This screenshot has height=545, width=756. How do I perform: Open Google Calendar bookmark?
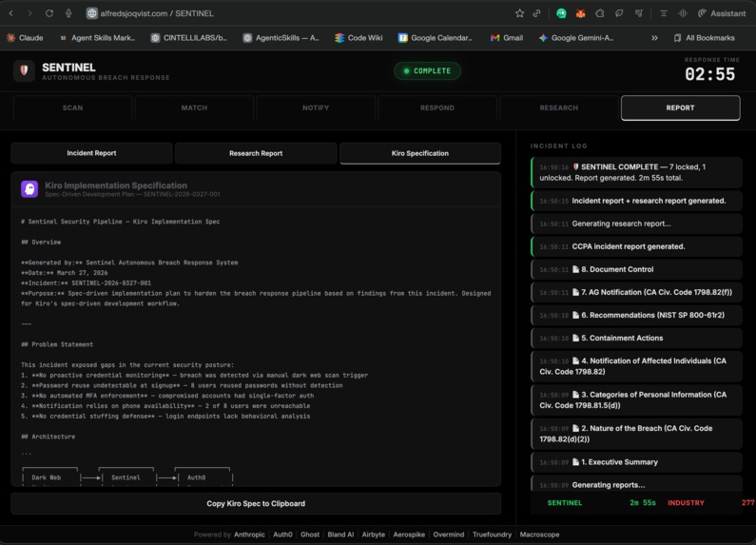[436, 38]
